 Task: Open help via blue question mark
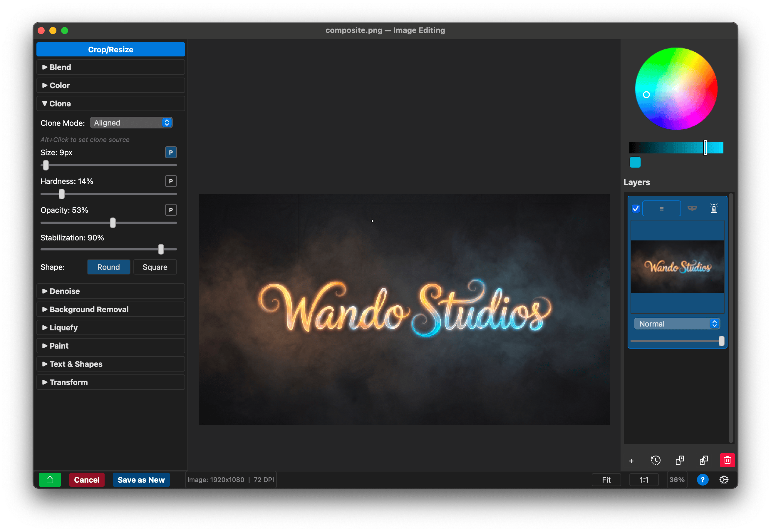(702, 480)
